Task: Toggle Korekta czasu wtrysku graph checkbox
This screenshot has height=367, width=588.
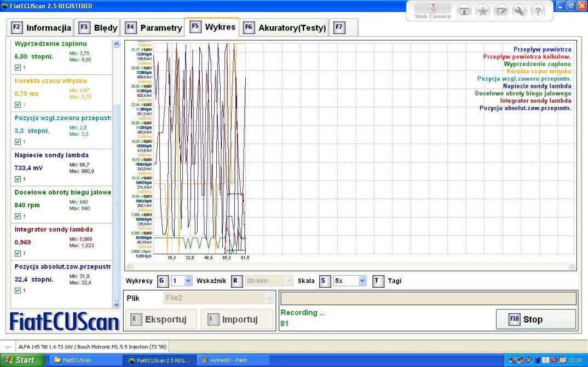Action: tap(18, 105)
